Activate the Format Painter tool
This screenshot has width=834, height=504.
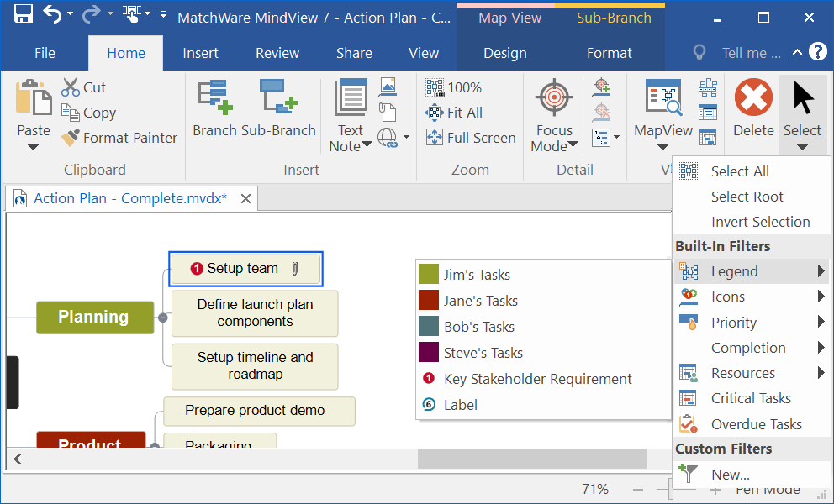pos(119,138)
